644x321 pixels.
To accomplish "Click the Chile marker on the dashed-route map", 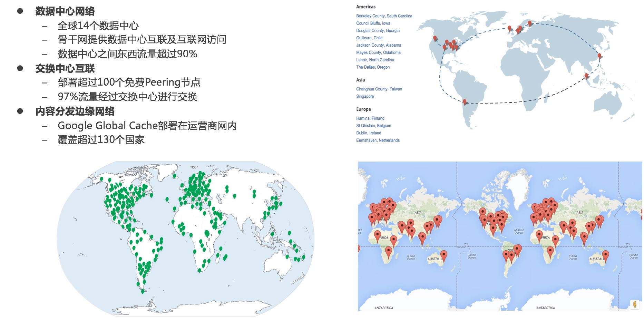I will pos(465,102).
